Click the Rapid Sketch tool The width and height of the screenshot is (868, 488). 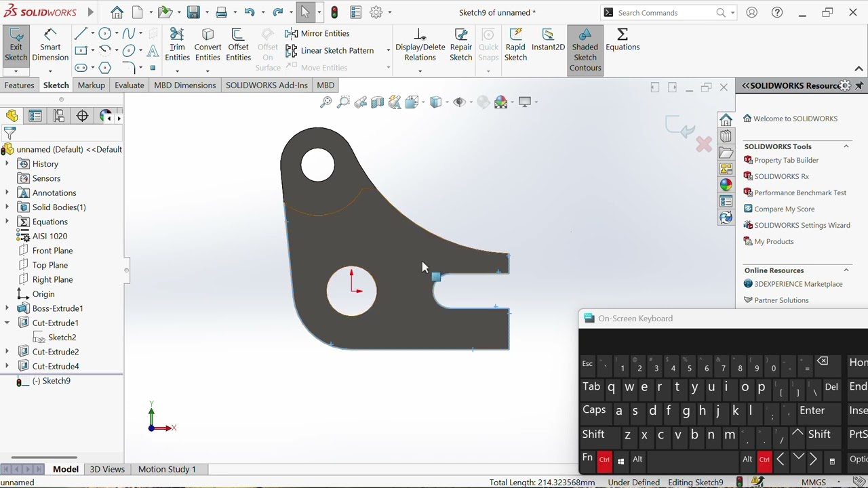tap(515, 45)
